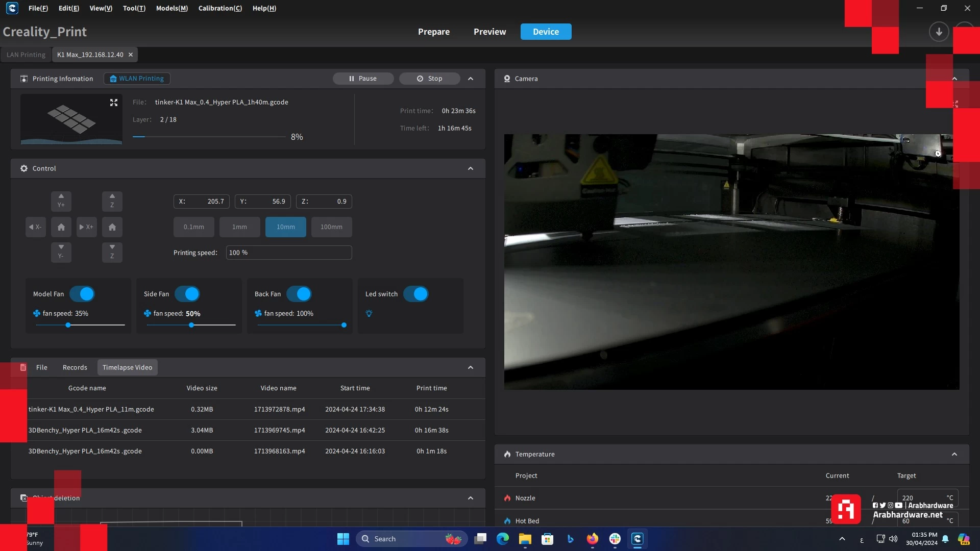Click the Y+ move arrow button
The image size is (980, 551).
coord(61,201)
